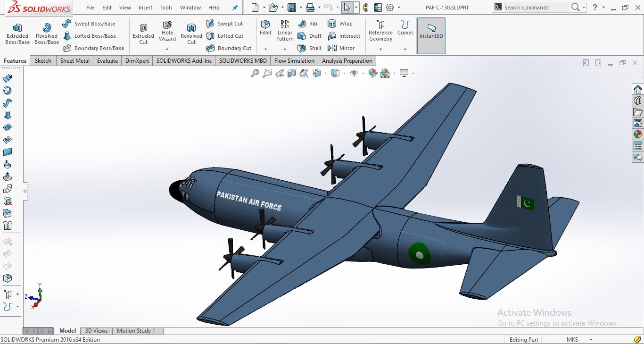
Task: Open the Sheet Metal tab
Action: pyautogui.click(x=74, y=61)
